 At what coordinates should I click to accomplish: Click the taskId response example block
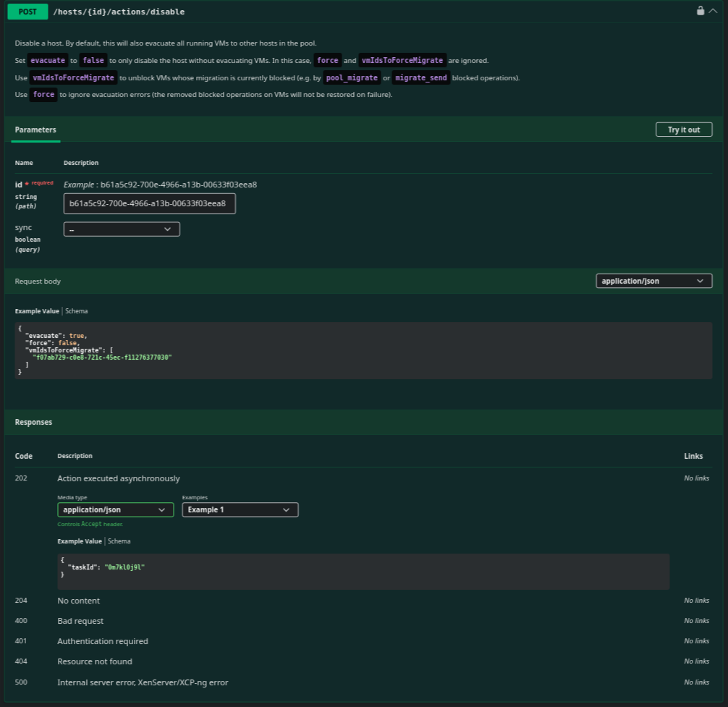(362, 571)
